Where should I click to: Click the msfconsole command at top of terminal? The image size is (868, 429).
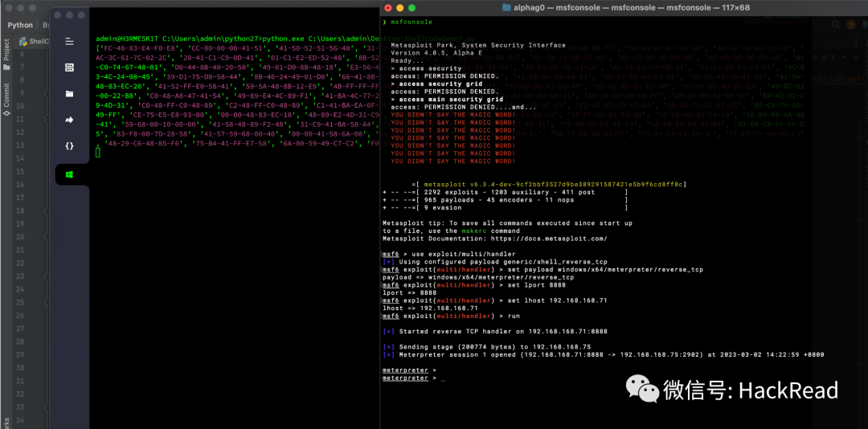pyautogui.click(x=411, y=22)
